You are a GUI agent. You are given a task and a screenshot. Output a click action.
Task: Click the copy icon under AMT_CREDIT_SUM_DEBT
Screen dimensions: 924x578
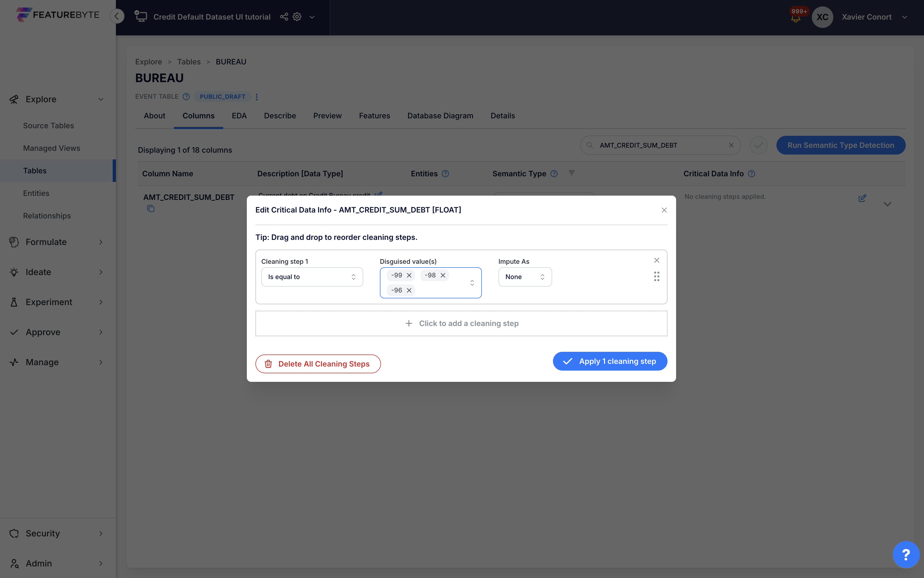(x=151, y=209)
